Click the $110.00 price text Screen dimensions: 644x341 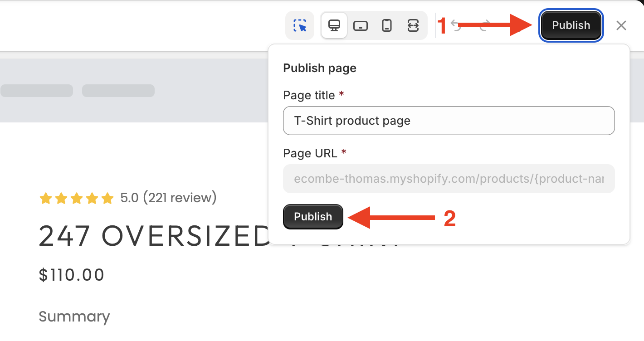(x=72, y=275)
